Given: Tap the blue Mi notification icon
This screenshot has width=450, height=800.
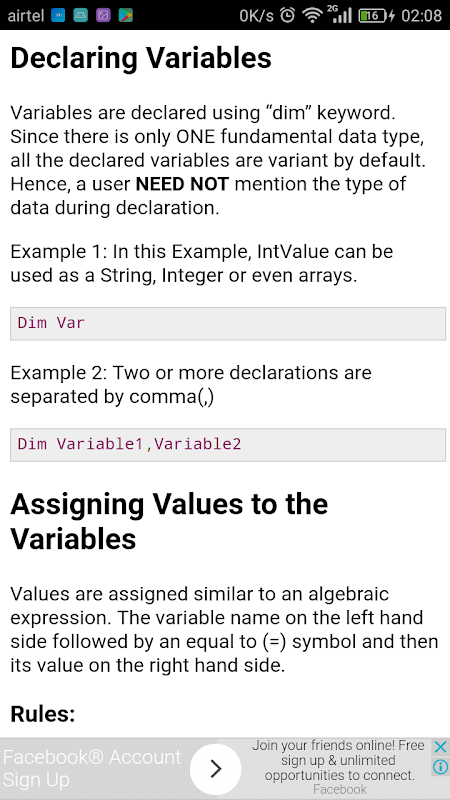Looking at the screenshot, I should click(x=58, y=15).
